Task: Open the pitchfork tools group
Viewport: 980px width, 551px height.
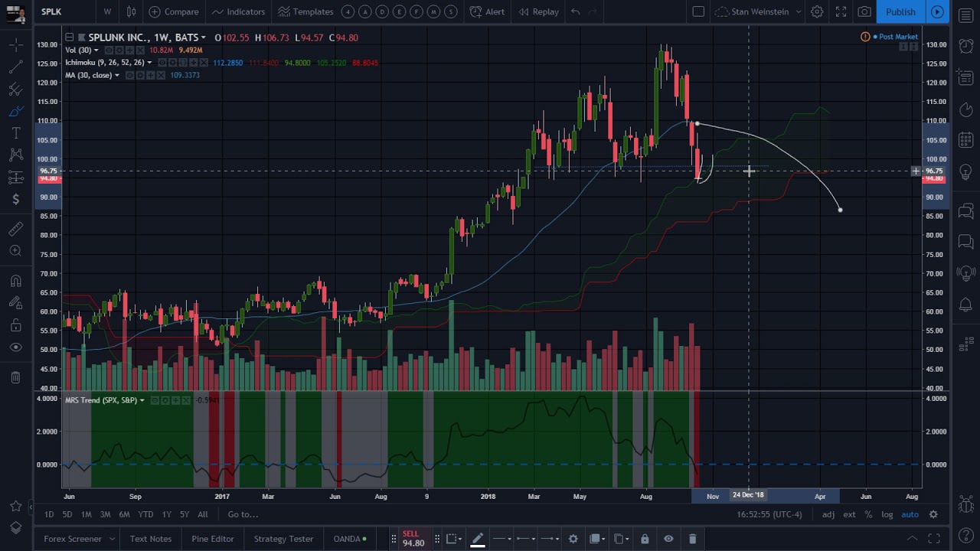Action: pyautogui.click(x=15, y=90)
